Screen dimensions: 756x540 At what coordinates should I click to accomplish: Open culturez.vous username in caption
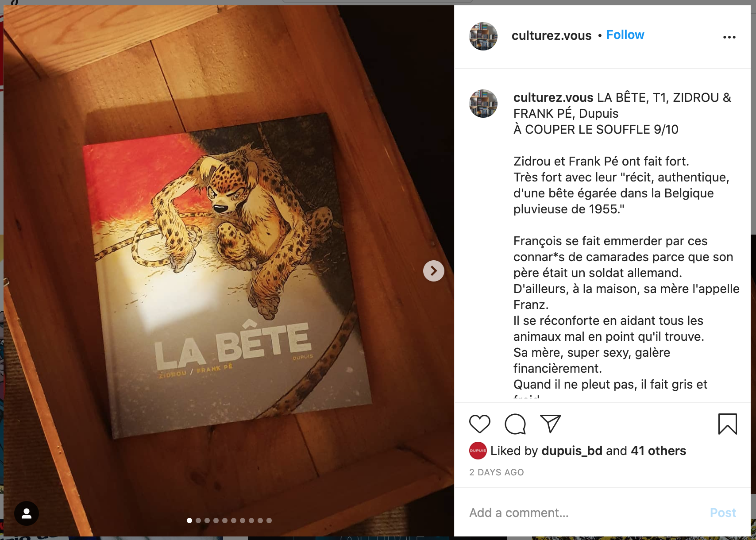pyautogui.click(x=553, y=97)
